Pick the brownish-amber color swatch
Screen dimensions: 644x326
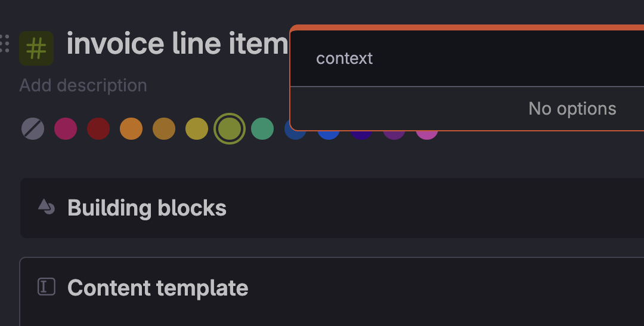165,129
